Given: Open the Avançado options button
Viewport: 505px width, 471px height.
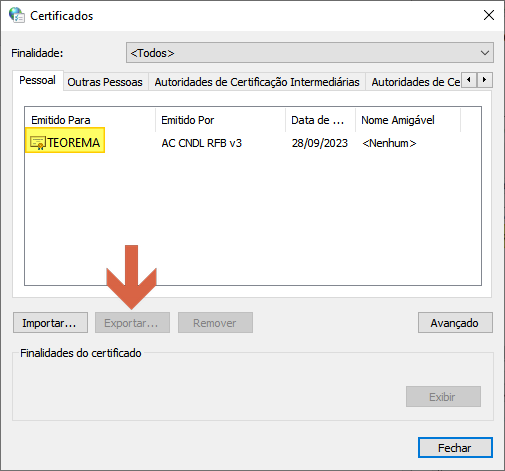Looking at the screenshot, I should pyautogui.click(x=455, y=323).
